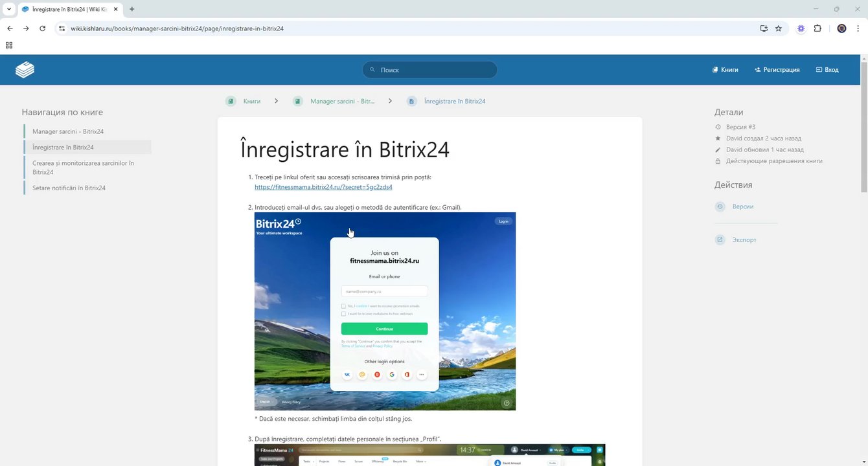Click David создал 2 часа назад
Screen dimensions: 868x466
[x=764, y=139]
